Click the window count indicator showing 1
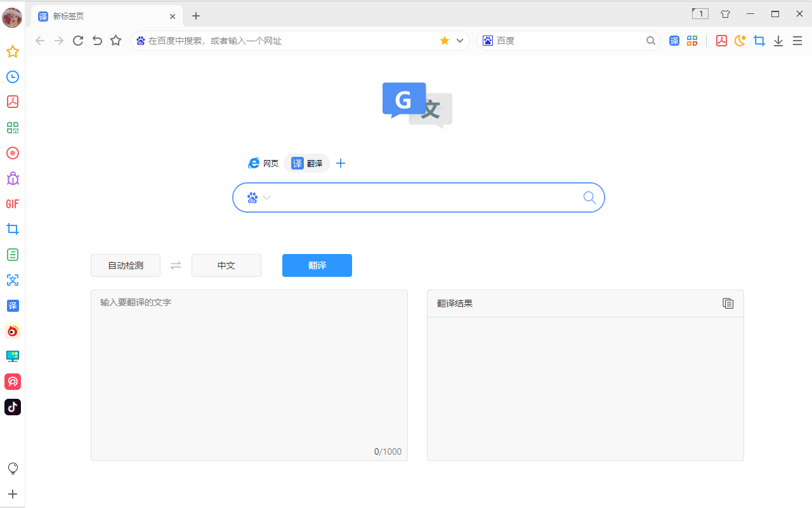The image size is (812, 508). (x=700, y=13)
